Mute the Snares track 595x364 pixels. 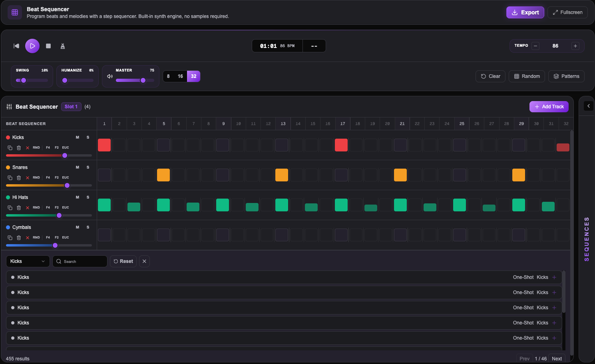click(78, 167)
